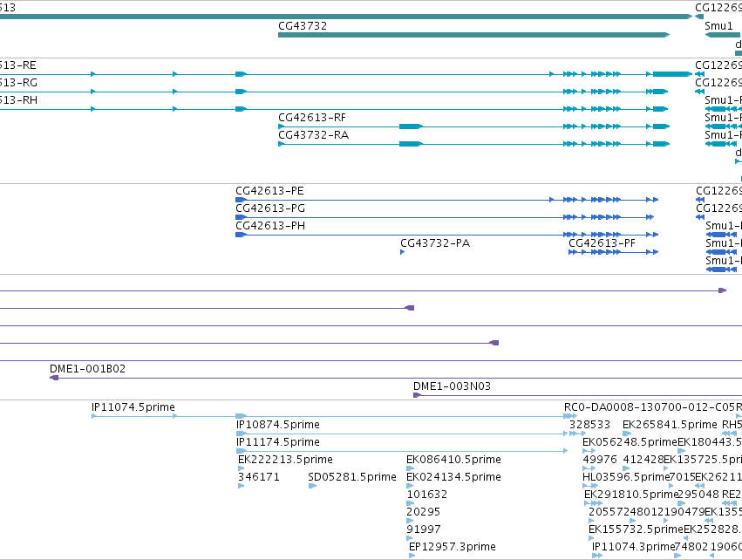
Task: Click the arrowhead at DME1-001B02 start
Action: point(54,378)
